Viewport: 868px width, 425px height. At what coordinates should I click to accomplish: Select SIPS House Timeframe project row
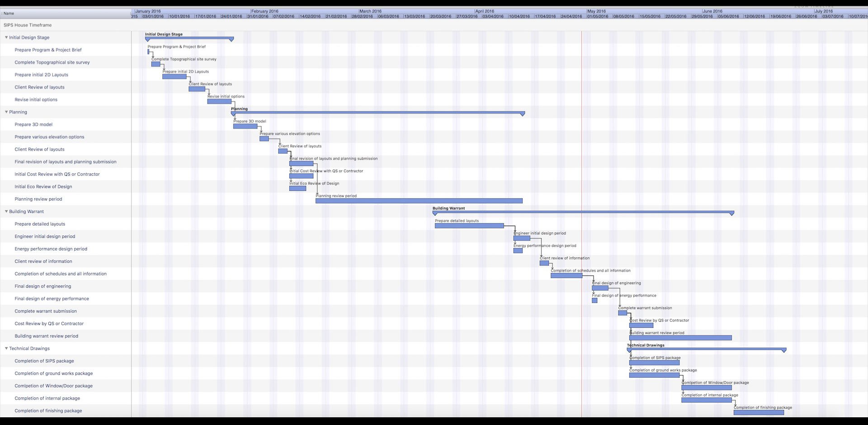pos(28,25)
